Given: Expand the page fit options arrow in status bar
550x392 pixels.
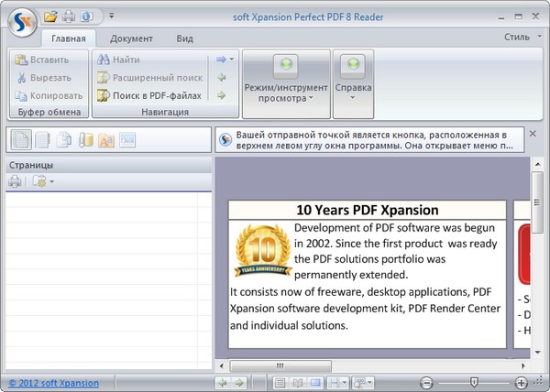Looking at the screenshot, I should point(345,383).
